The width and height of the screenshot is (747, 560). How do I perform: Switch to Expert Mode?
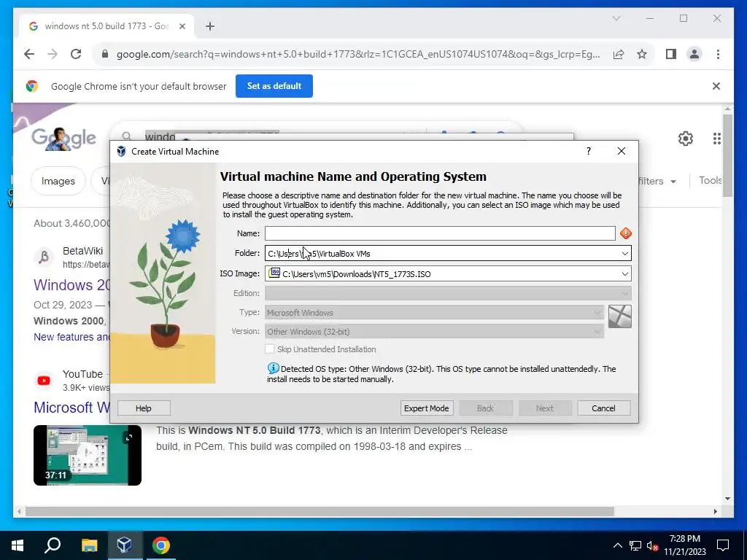[x=426, y=408]
